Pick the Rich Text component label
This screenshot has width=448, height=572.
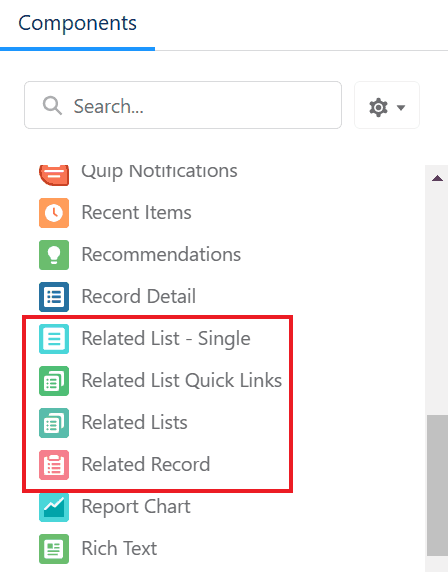point(119,548)
